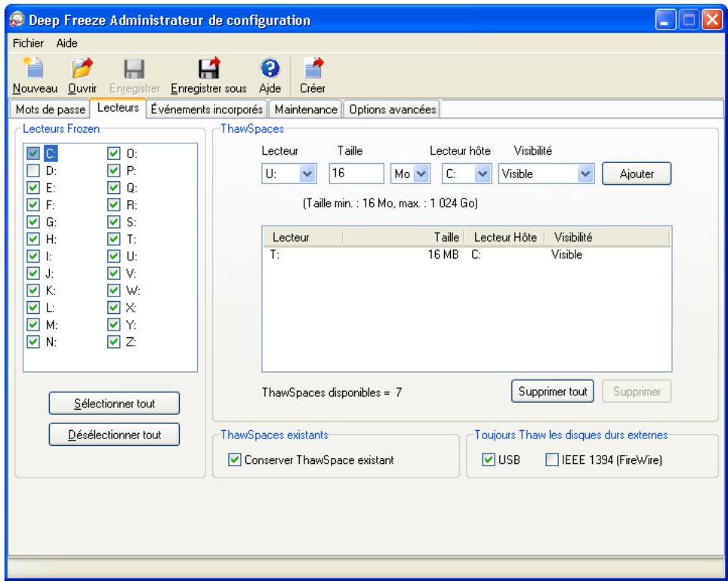
Task: Toggle the F: drive checkbox
Action: [x=33, y=204]
